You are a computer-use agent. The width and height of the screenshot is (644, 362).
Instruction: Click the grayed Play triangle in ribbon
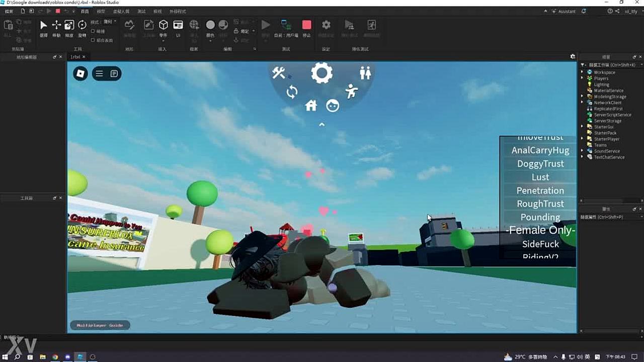266,25
